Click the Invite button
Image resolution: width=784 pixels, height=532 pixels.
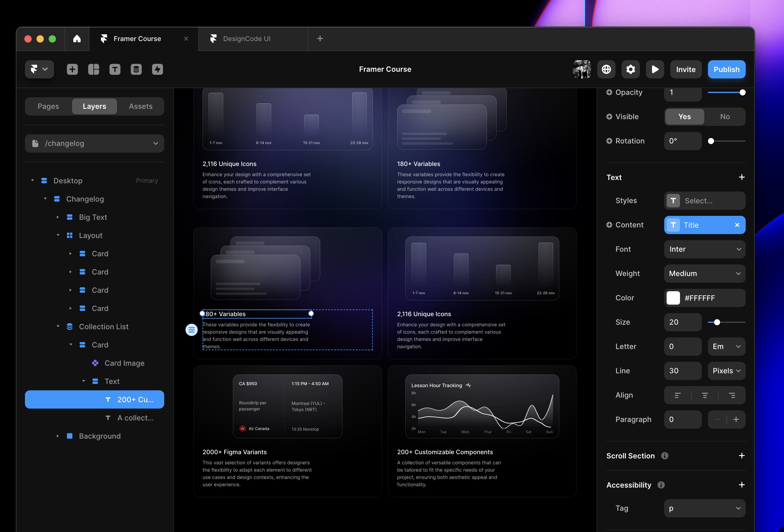[x=685, y=69]
